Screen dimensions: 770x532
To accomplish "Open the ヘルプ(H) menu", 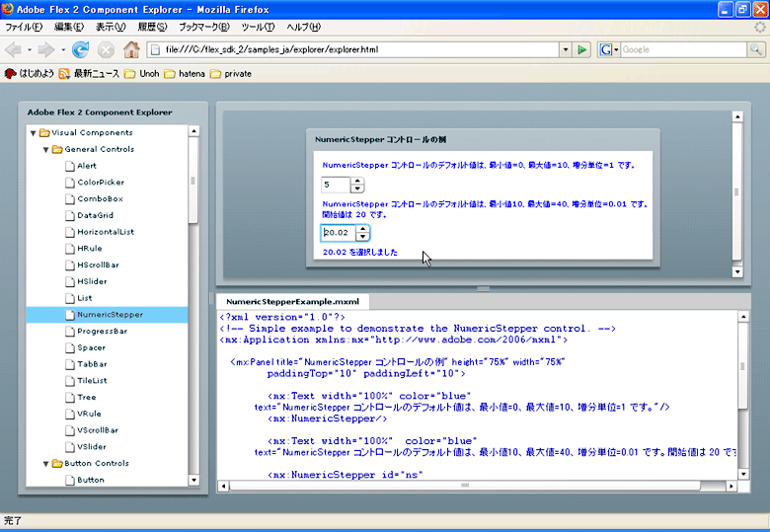I will coord(303,27).
